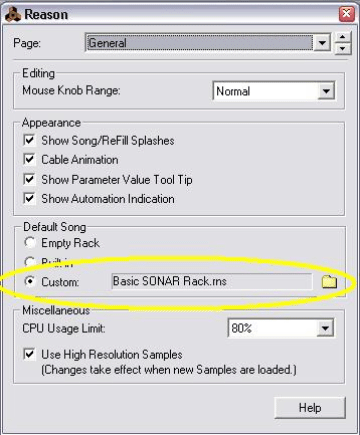The height and width of the screenshot is (435, 360).
Task: Uncheck Use High Resolution Samples
Action: coord(29,354)
